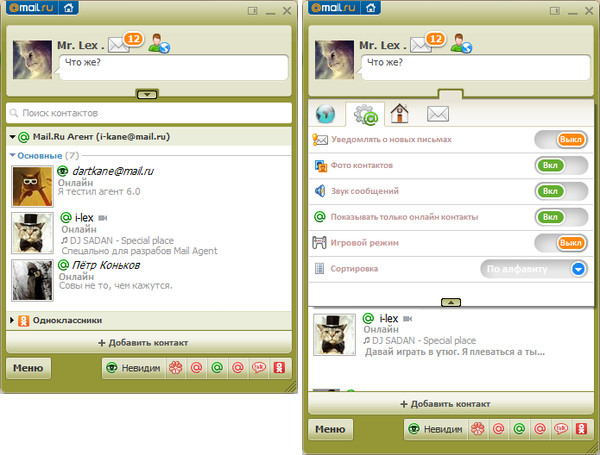This screenshot has width=600, height=455.
Task: Click the chat bubble talk icon in right status bar
Action: tap(561, 429)
